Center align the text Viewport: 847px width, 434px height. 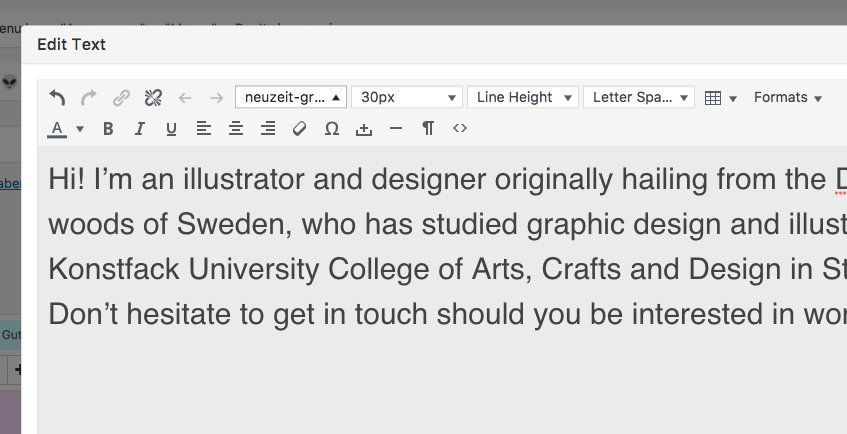click(x=236, y=128)
